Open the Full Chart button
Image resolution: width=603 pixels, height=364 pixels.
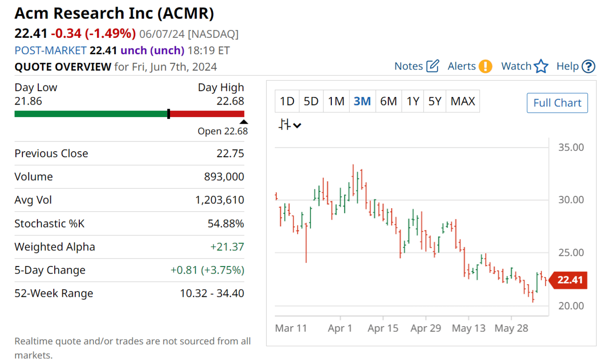coord(557,103)
